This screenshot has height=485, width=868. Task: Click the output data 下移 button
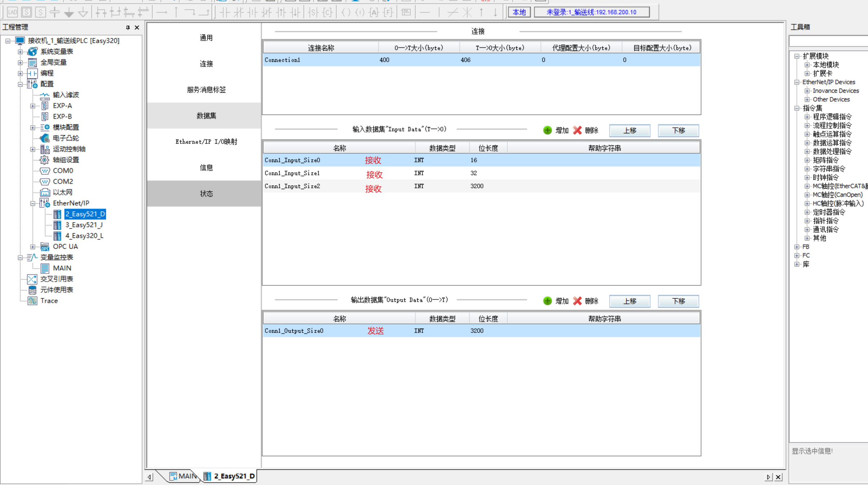pyautogui.click(x=678, y=301)
